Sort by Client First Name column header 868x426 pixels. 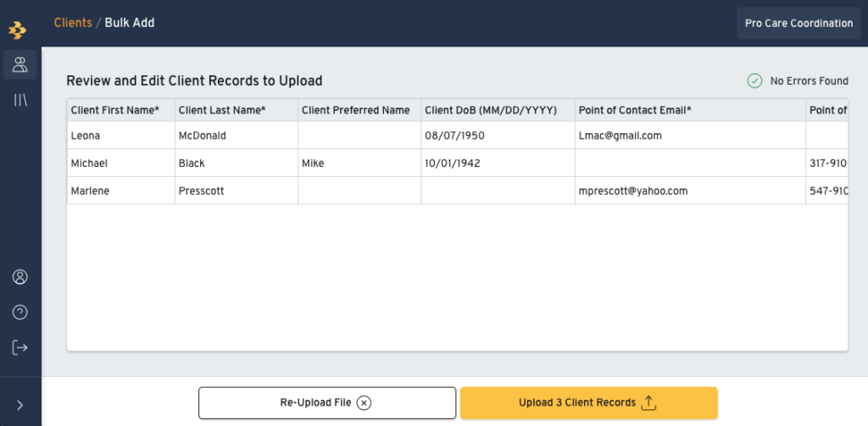tap(121, 110)
